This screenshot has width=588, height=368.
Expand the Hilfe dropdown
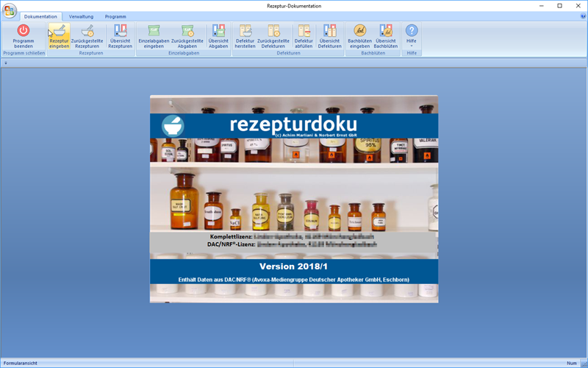coord(412,37)
